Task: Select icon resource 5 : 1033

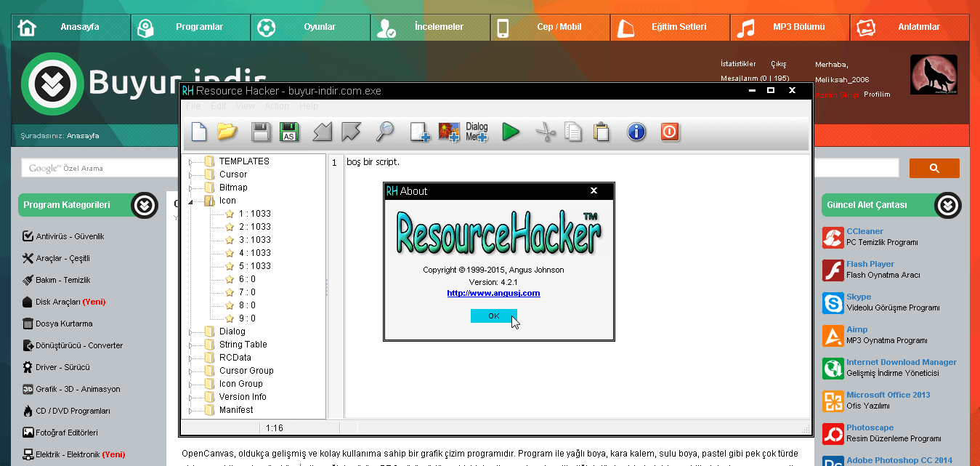Action: [x=254, y=266]
